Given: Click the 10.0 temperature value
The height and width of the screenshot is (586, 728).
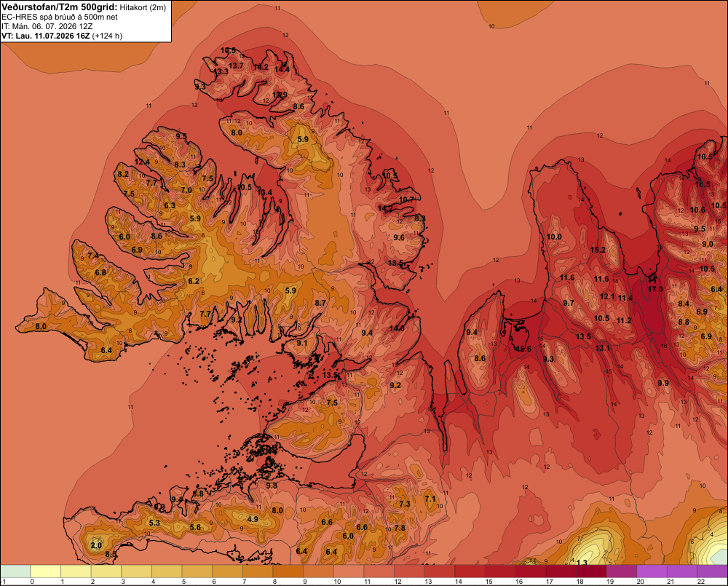Looking at the screenshot, I should (x=554, y=237).
